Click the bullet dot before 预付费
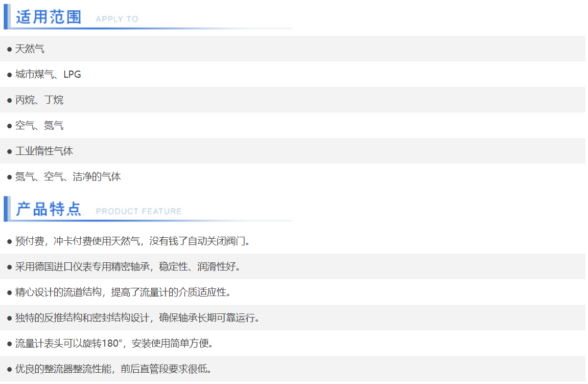The height and width of the screenshot is (384, 588). coord(9,241)
